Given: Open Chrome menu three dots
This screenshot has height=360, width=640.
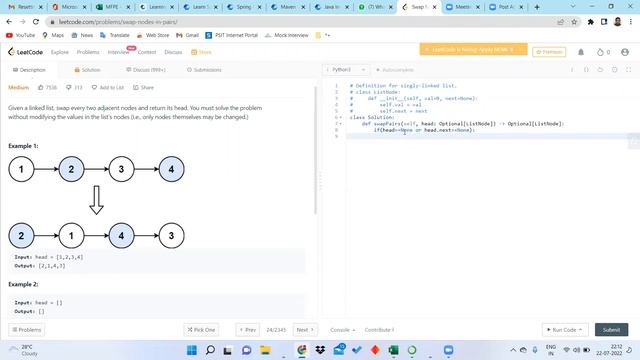Looking at the screenshot, I should click(x=631, y=22).
